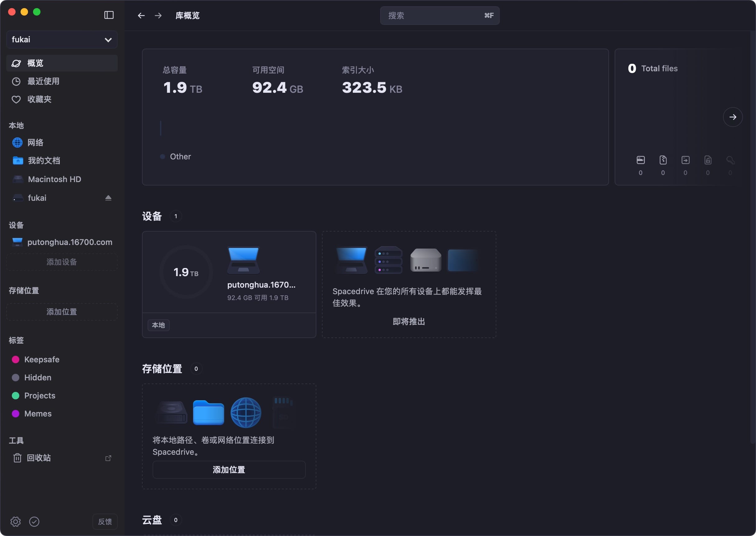Focus the 搜索 search field

440,16
